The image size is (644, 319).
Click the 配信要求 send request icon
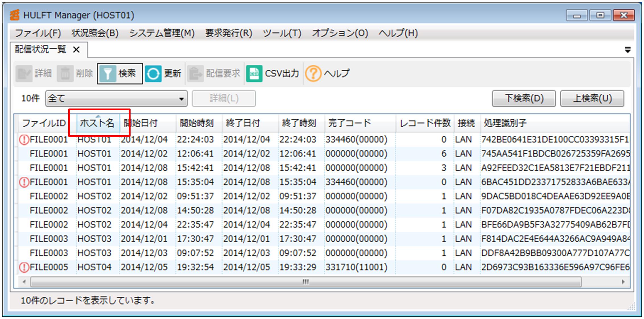[x=195, y=73]
